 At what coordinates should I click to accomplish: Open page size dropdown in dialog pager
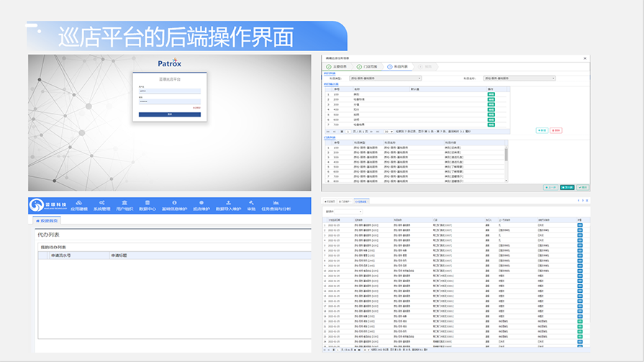(389, 132)
